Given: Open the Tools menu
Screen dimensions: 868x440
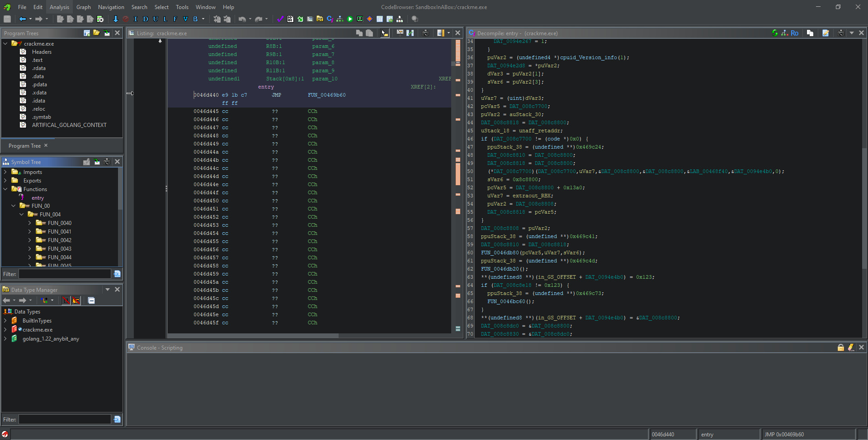Looking at the screenshot, I should coord(182,7).
